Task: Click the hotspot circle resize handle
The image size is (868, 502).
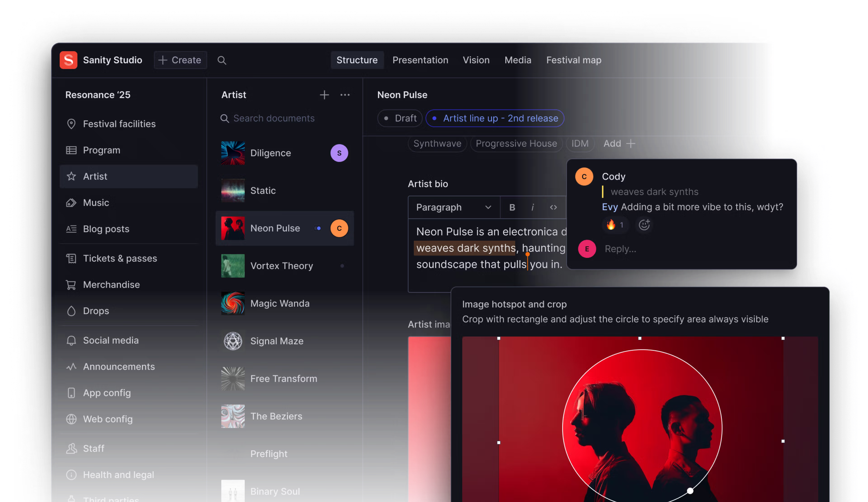Action: tap(690, 491)
